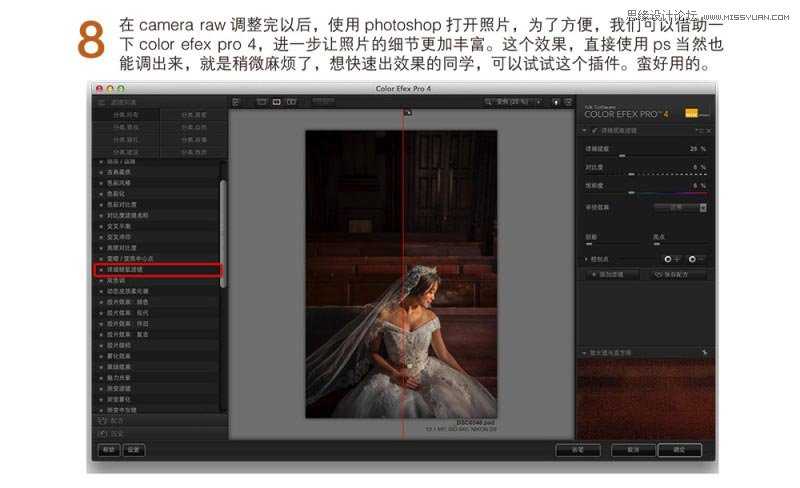Collapse the loupe and histogram section
Image resolution: width=800 pixels, height=488 pixels.
tap(585, 353)
